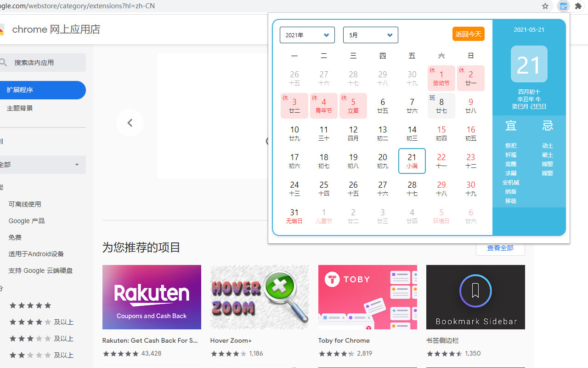Click the 返回今天 button

click(468, 34)
